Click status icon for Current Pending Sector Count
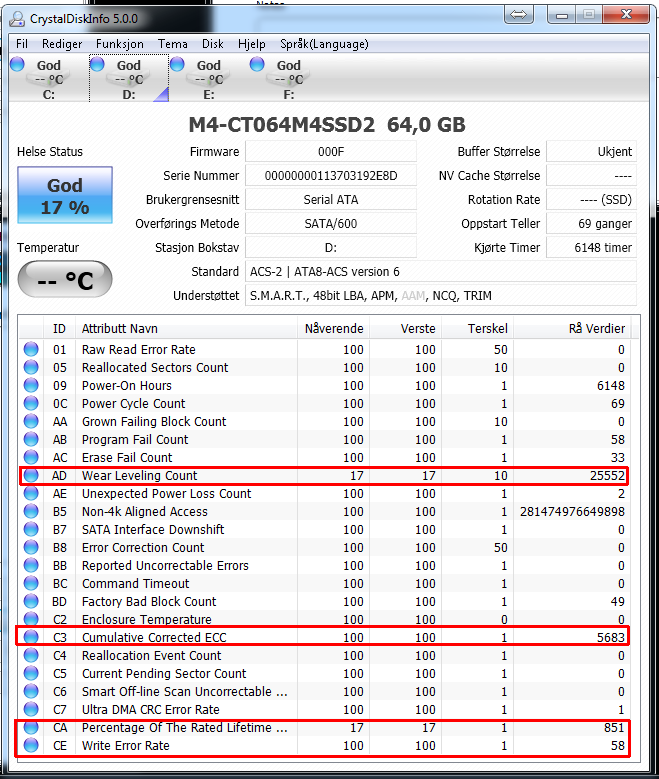The width and height of the screenshot is (659, 779). point(31,673)
